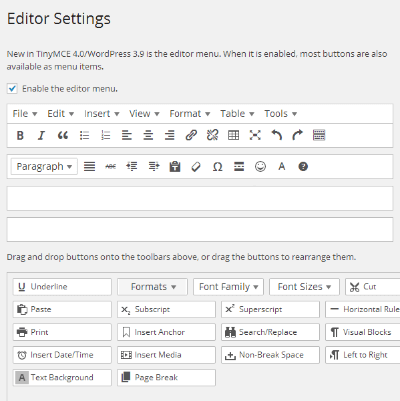Open the Insert menu
This screenshot has height=401, width=400.
pos(102,114)
